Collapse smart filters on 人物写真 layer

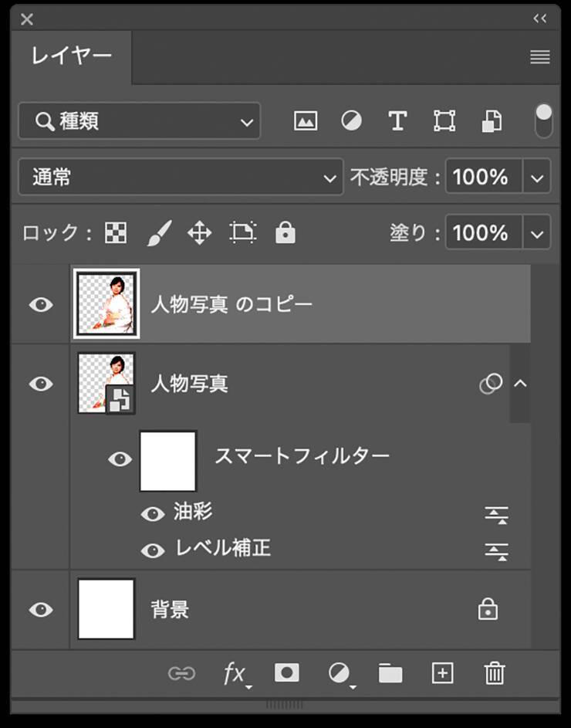click(521, 384)
